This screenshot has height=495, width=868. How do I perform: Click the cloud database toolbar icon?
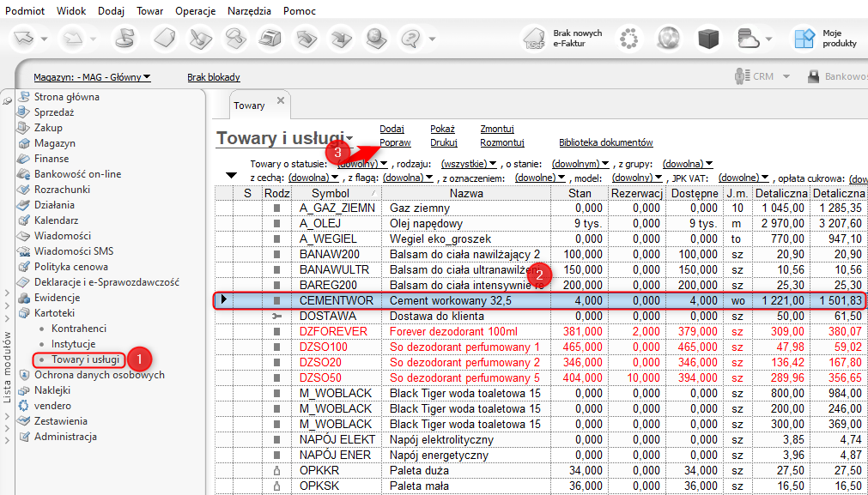tap(748, 39)
